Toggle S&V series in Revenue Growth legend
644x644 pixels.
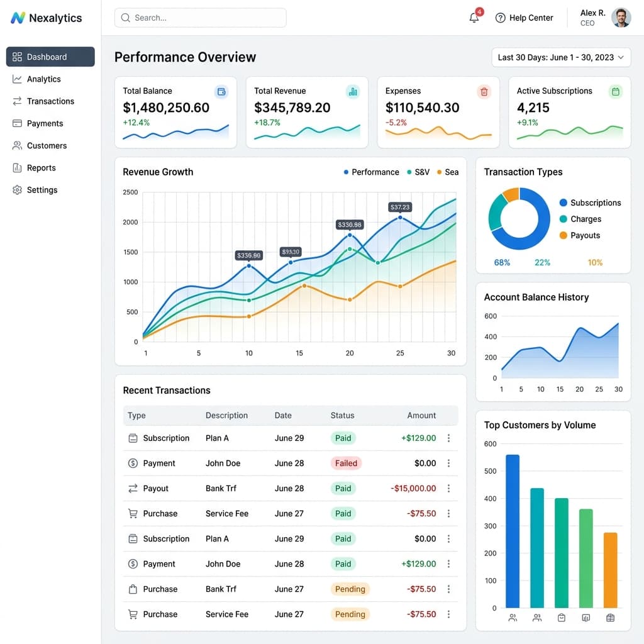coord(418,172)
